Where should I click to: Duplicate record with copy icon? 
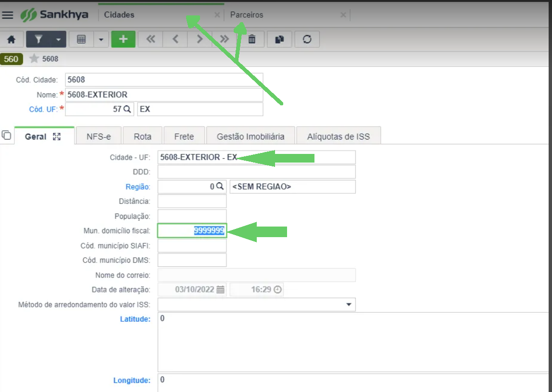tap(279, 39)
